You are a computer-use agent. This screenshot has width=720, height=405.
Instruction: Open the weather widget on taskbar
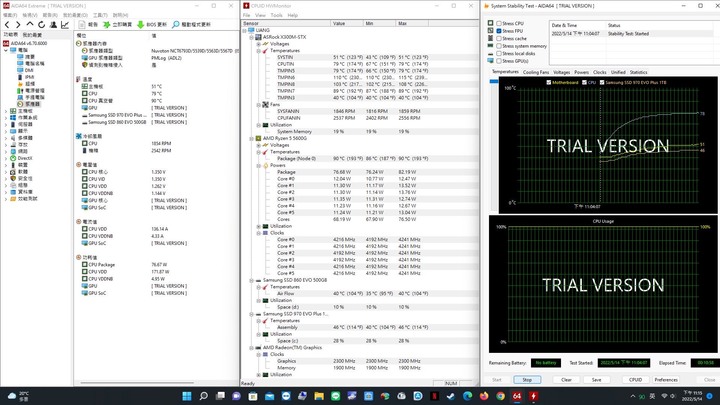(18, 396)
